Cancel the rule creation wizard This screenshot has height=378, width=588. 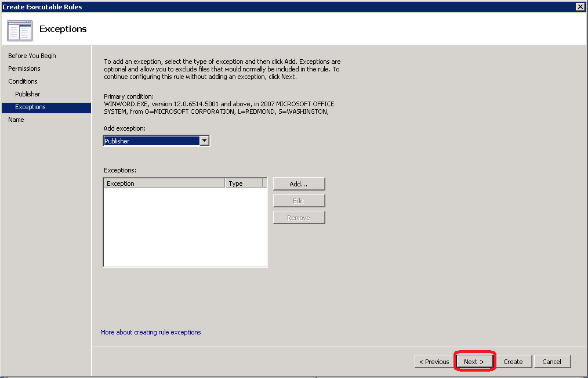tap(552, 362)
